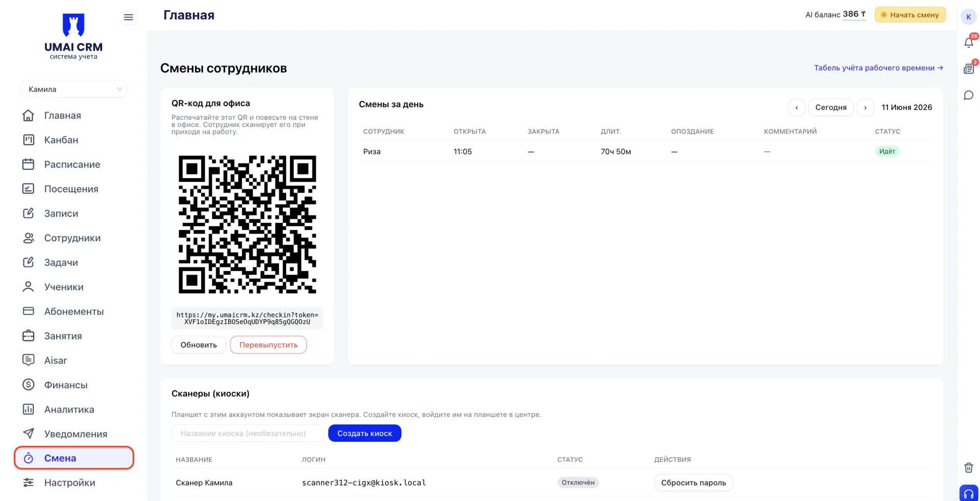The height and width of the screenshot is (501, 980).
Task: Open notifications bell with 26 badge
Action: (x=969, y=42)
